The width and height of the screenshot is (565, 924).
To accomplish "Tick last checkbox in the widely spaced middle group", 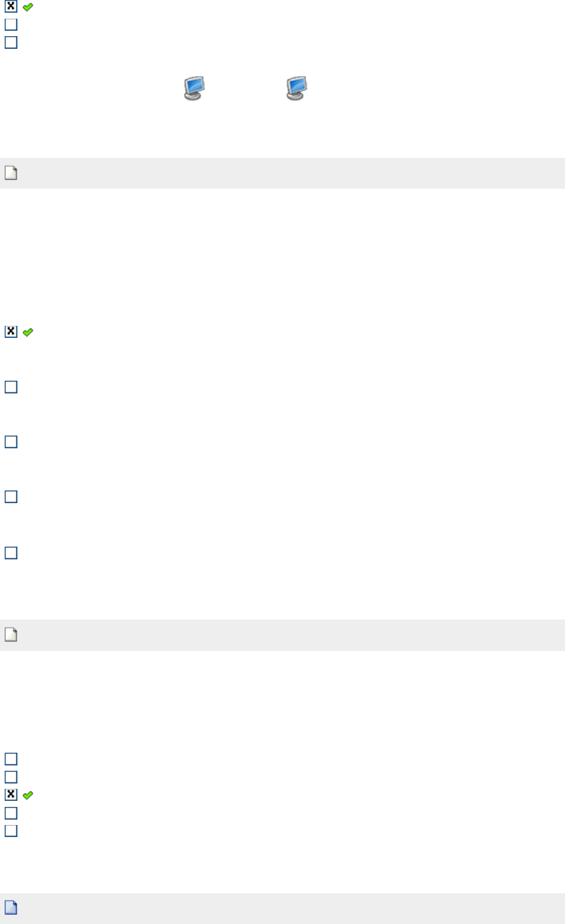I will click(x=11, y=553).
